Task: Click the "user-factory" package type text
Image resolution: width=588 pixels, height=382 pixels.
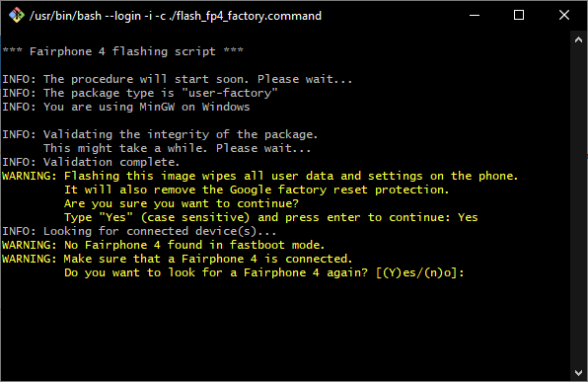Action: (230, 93)
